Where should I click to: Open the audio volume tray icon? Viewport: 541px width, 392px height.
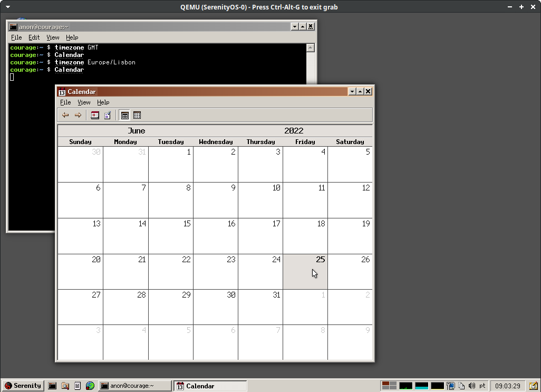point(471,386)
